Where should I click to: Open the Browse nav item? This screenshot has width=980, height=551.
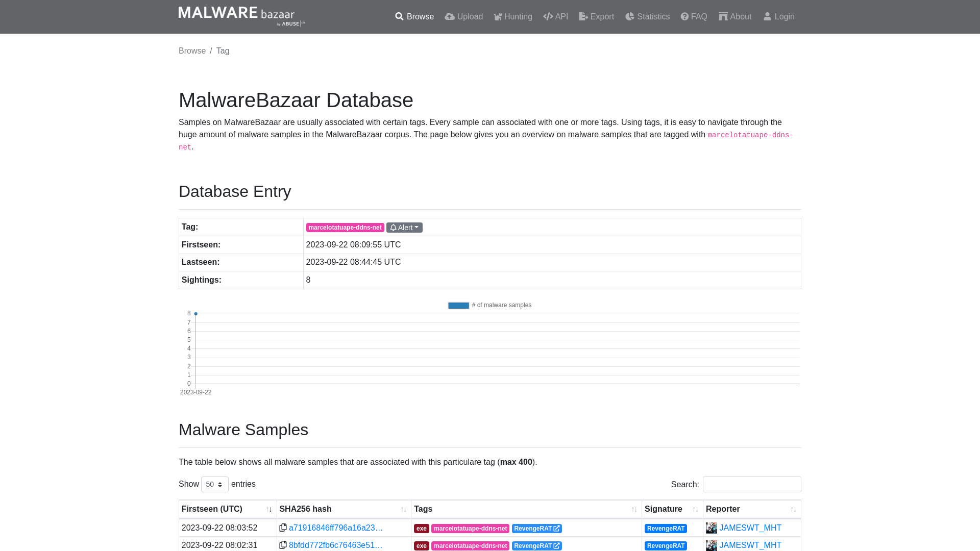tap(414, 17)
